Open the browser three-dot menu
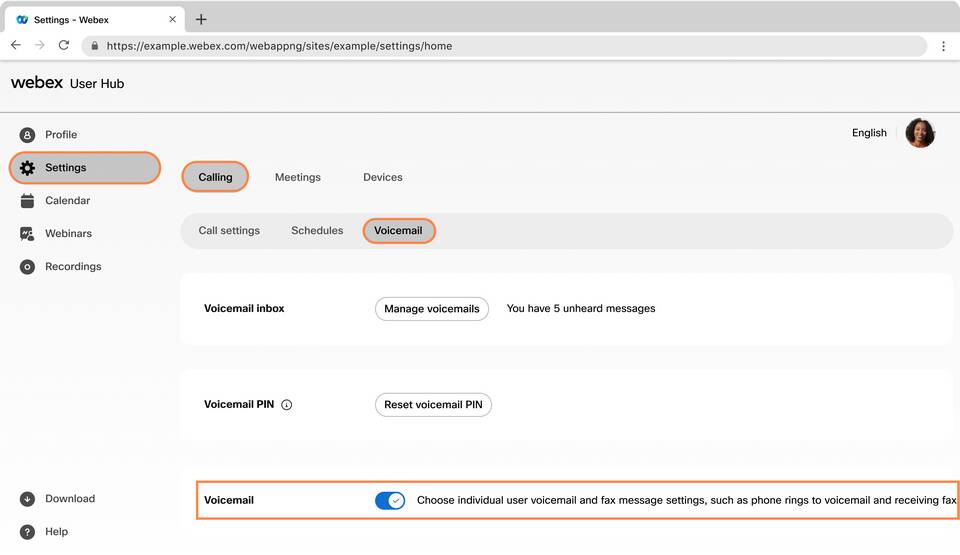 (943, 46)
